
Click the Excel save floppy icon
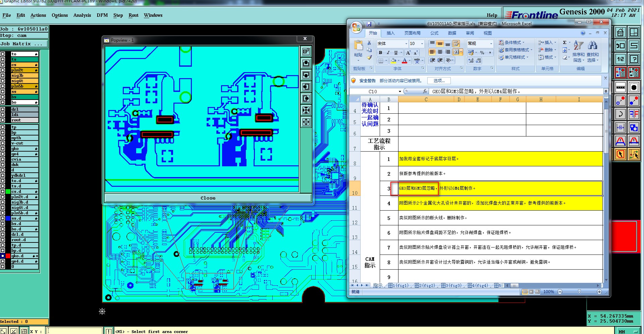tap(369, 24)
